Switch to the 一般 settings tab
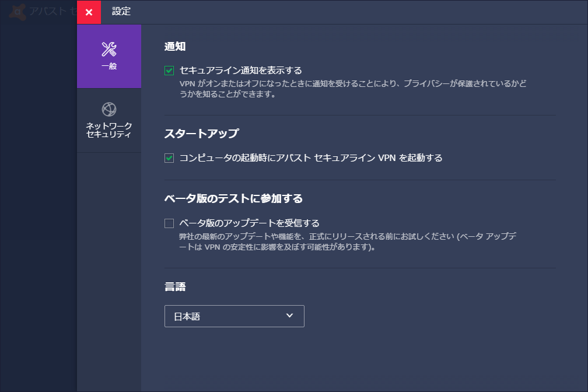The height and width of the screenshot is (392, 588). [108, 56]
